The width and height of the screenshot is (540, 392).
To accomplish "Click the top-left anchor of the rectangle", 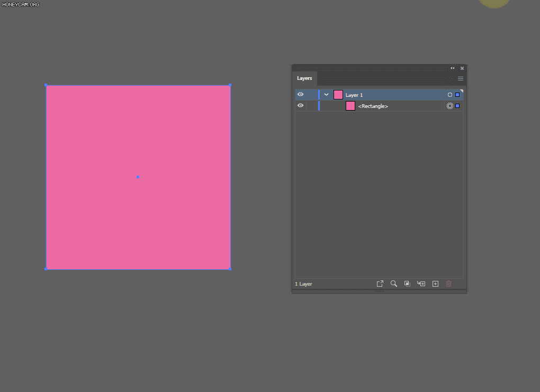I will pyautogui.click(x=46, y=85).
